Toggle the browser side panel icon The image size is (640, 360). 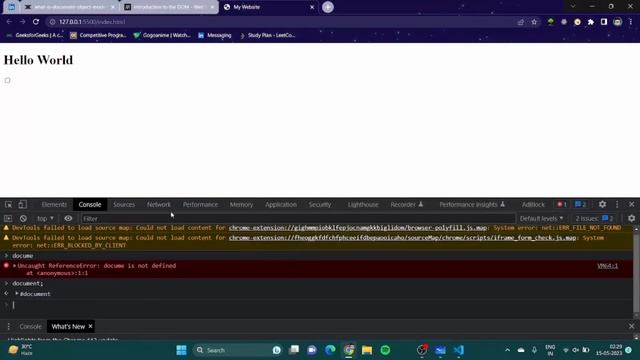click(x=604, y=22)
